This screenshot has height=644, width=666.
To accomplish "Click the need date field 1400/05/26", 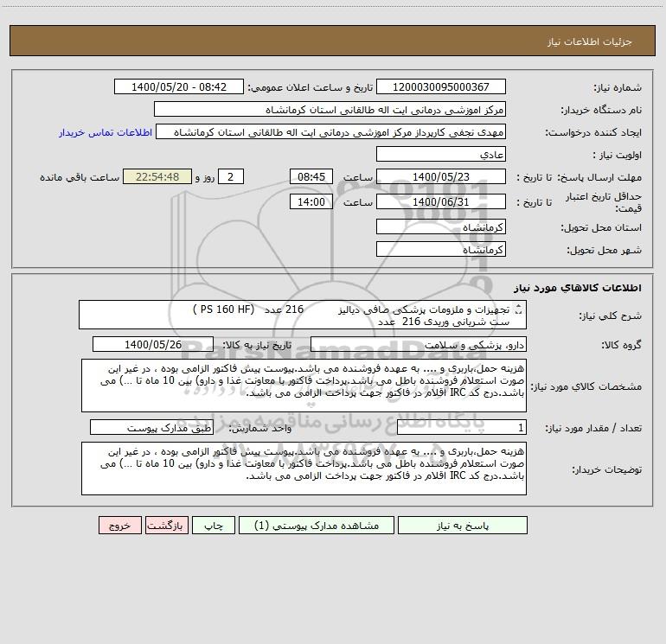I will pyautogui.click(x=153, y=344).
